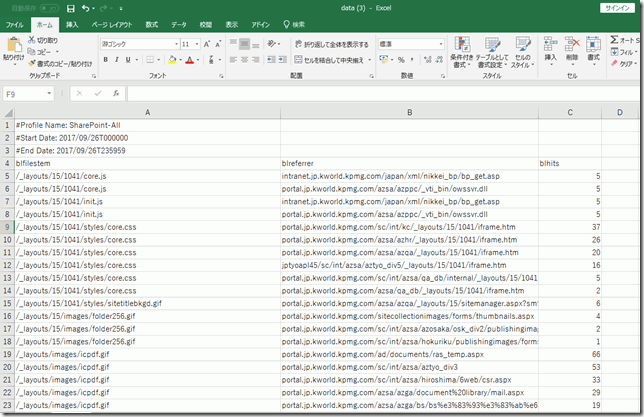Switch to the Page Layout tab
644x417 pixels.
(112, 25)
